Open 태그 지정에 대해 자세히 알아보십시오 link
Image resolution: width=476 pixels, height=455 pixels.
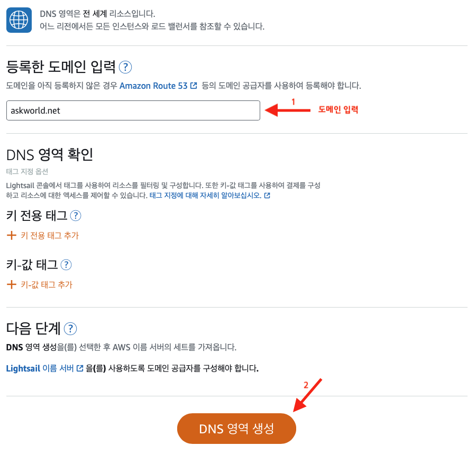(206, 196)
